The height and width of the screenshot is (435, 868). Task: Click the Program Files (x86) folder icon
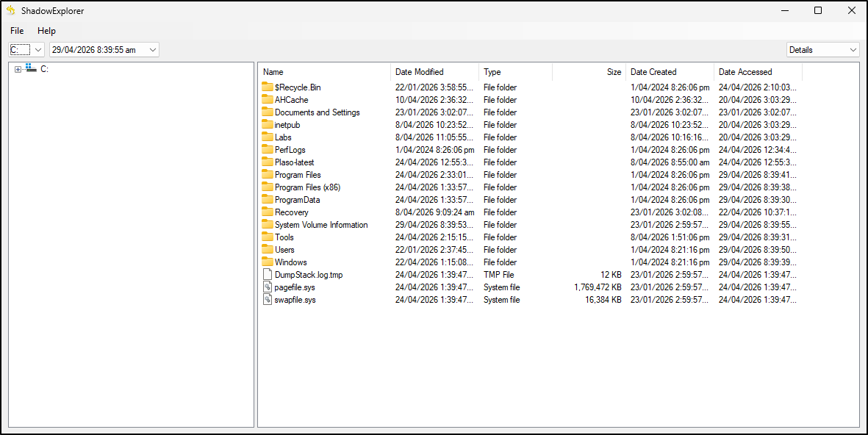pos(268,187)
